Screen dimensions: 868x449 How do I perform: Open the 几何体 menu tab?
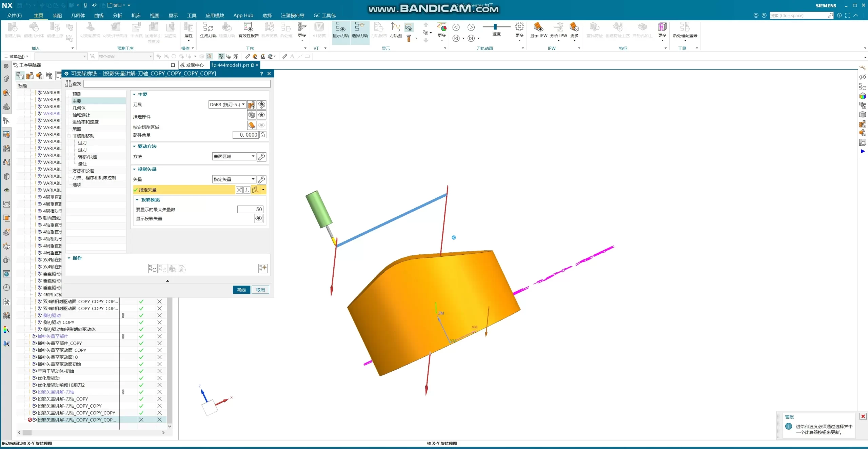pos(78,16)
